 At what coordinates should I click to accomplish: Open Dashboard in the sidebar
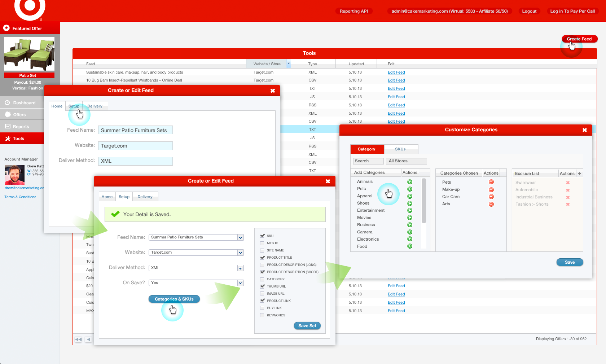(22, 103)
